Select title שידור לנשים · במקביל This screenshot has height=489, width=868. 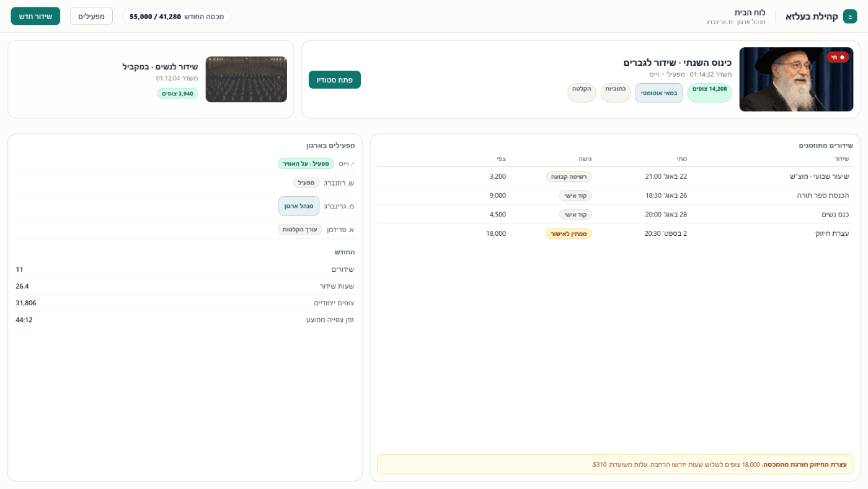(160, 66)
